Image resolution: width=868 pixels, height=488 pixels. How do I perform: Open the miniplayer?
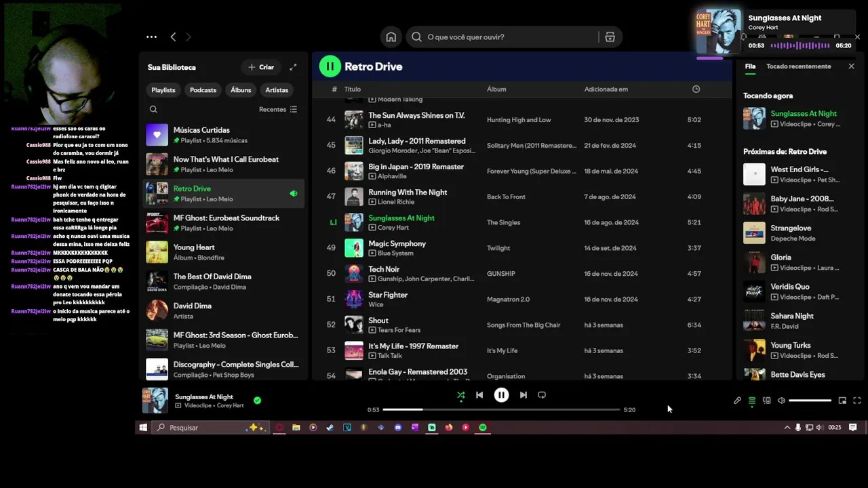(x=842, y=401)
